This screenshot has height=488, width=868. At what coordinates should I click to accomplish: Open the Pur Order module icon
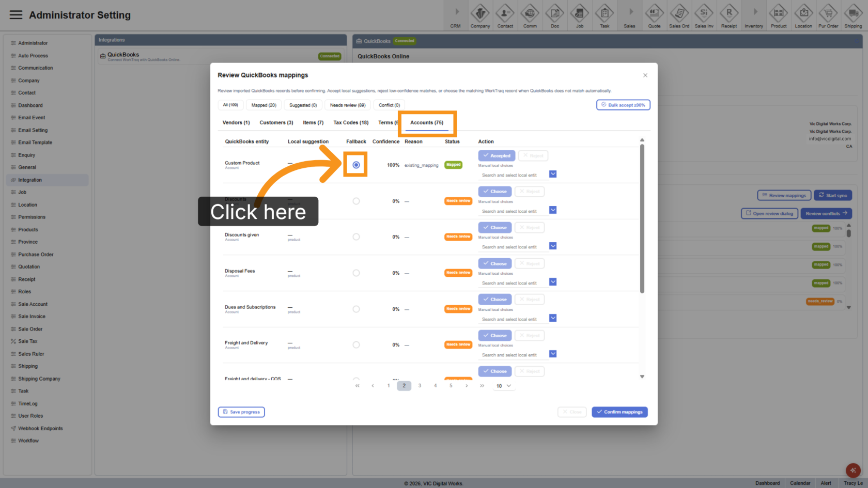(828, 15)
